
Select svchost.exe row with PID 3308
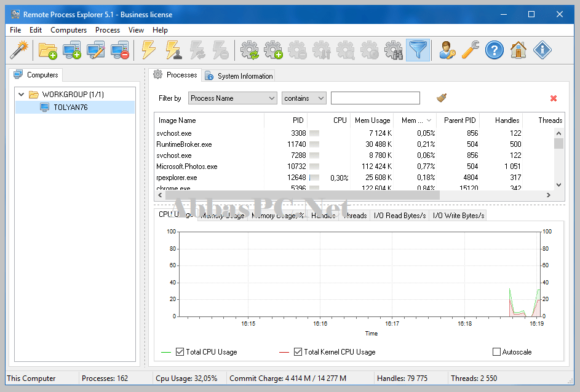coord(354,133)
